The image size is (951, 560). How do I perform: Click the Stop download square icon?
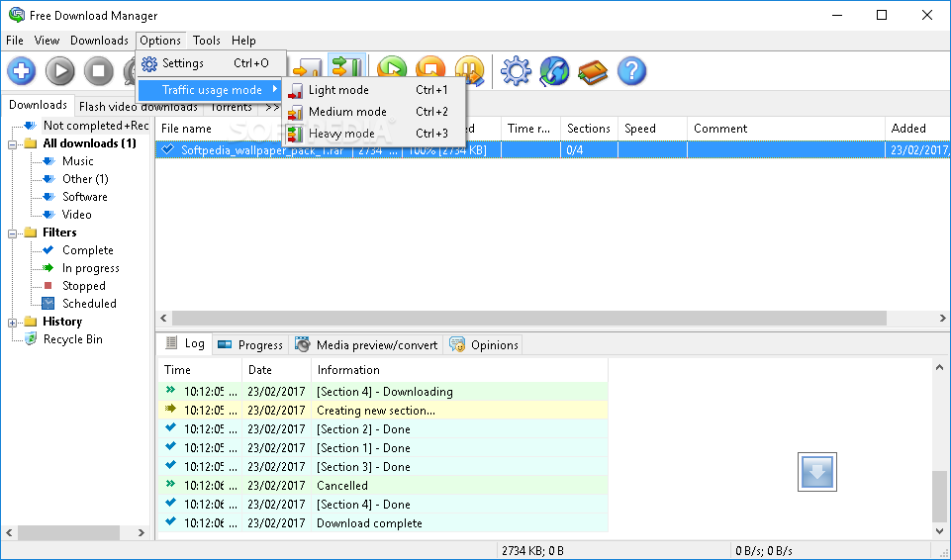[99, 71]
